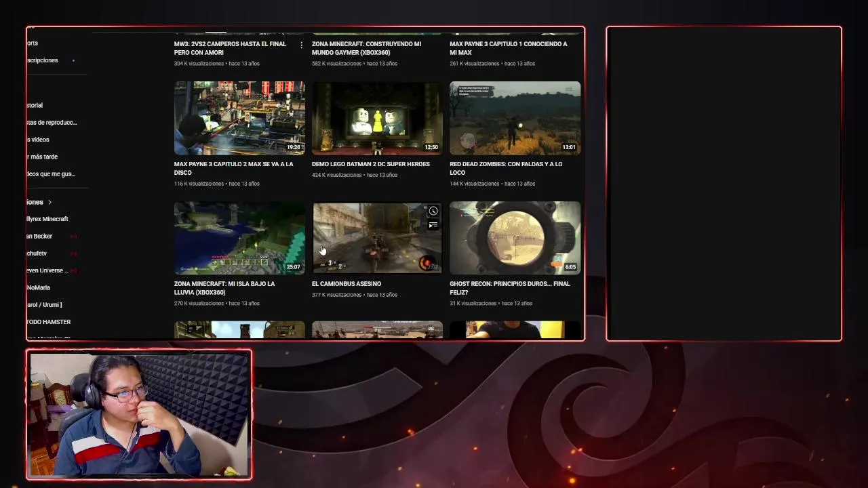Click title Max Payne 3 Capitulo 2 Max Se Va
The width and height of the screenshot is (868, 488).
pos(233,168)
